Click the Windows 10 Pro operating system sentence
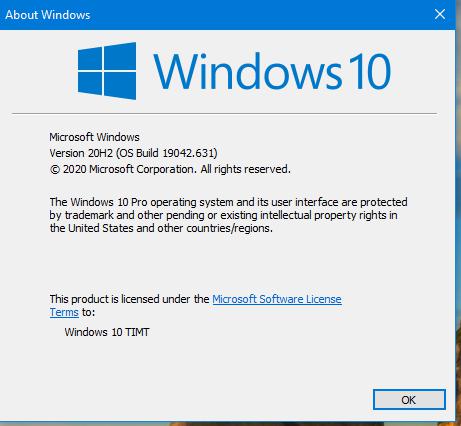 coord(228,202)
